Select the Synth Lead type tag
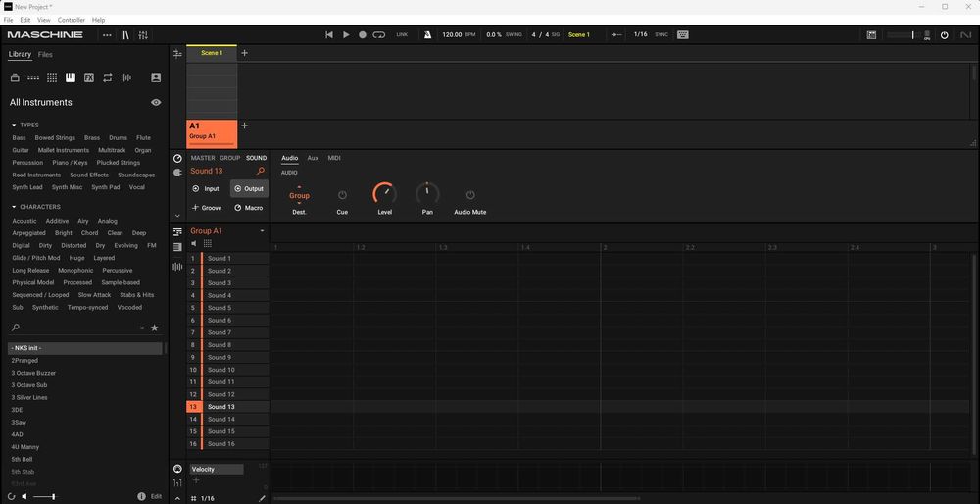This screenshot has width=980, height=504. 27,187
